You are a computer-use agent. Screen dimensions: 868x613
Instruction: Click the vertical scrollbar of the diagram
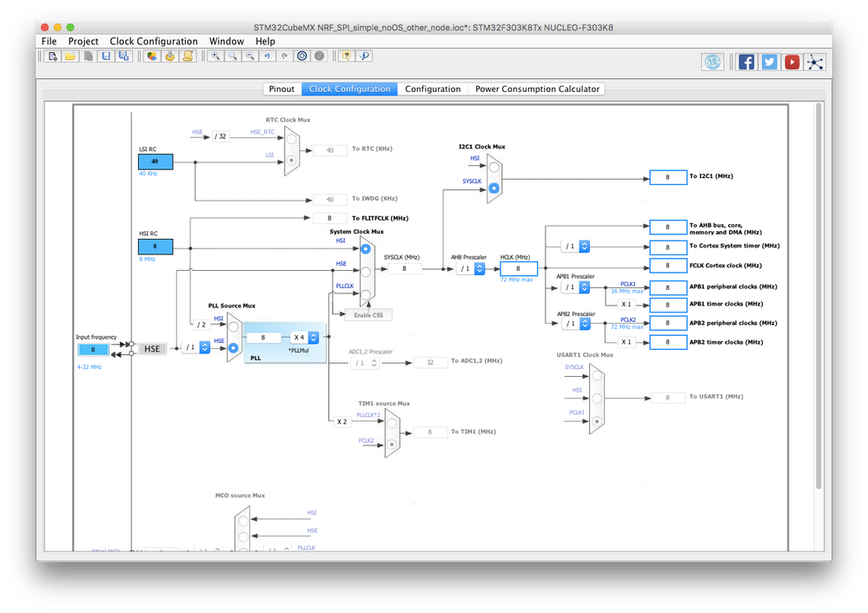818,296
